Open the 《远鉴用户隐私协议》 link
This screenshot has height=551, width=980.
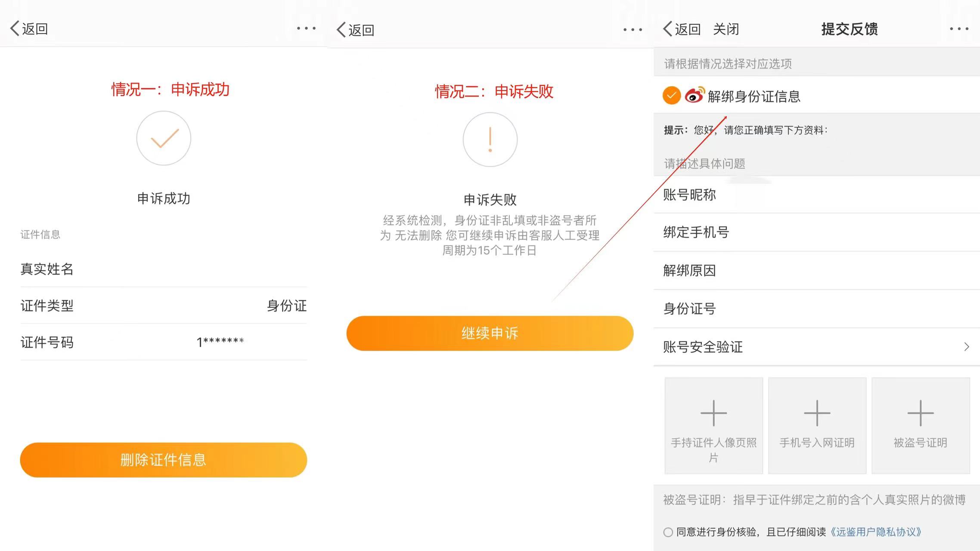tap(875, 532)
